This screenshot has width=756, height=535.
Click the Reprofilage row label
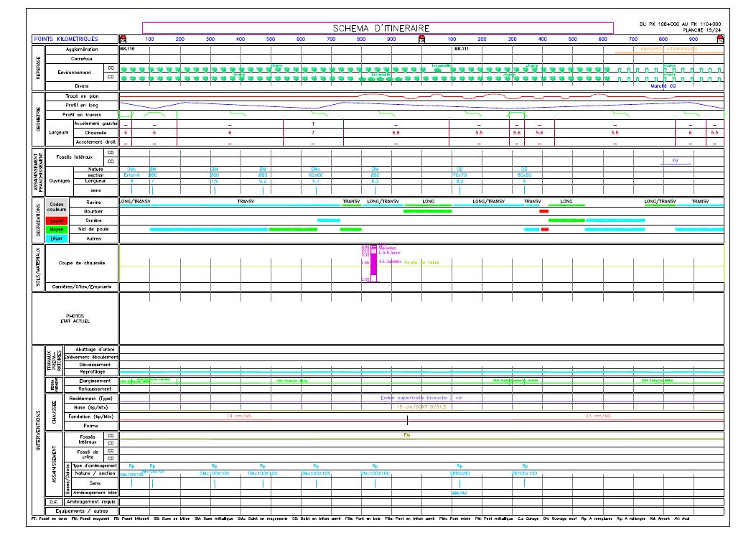(x=92, y=371)
